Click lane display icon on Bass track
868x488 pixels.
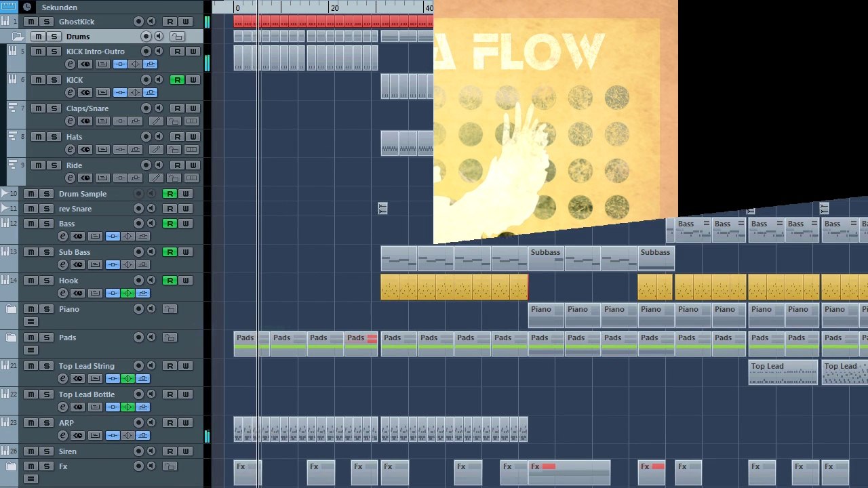(x=95, y=237)
